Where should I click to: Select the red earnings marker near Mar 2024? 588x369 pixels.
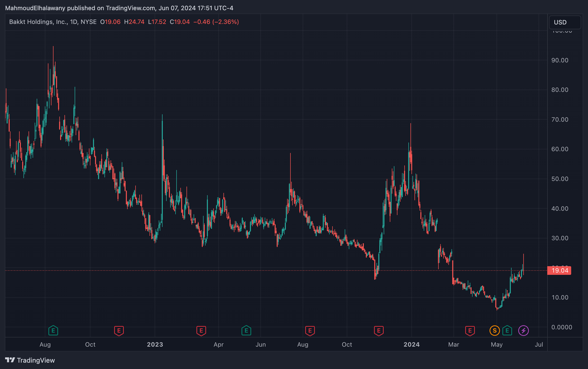(470, 331)
